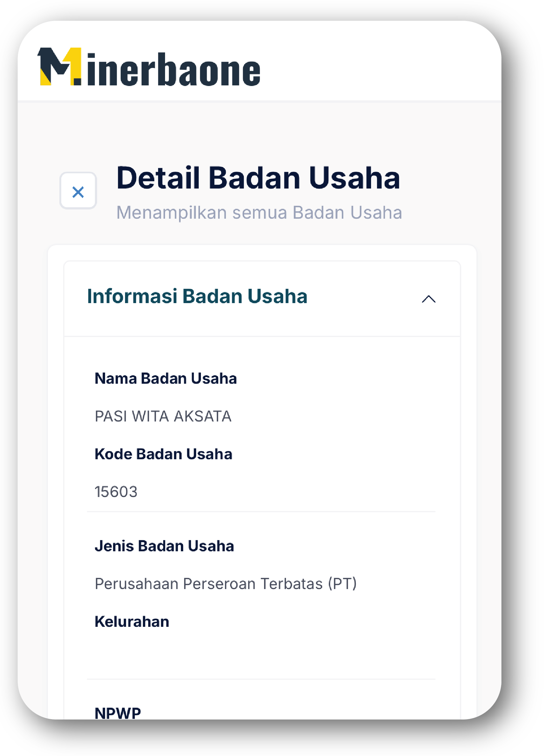The height and width of the screenshot is (756, 558).
Task: Click the Informasi Badan Usaha section header
Action: pyautogui.click(x=197, y=296)
